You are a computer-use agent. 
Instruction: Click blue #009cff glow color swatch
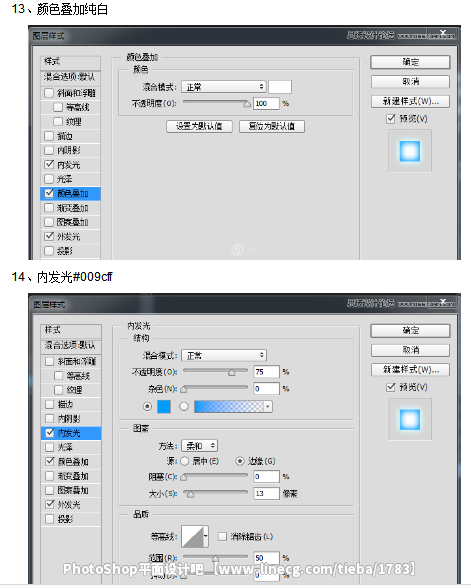[164, 406]
